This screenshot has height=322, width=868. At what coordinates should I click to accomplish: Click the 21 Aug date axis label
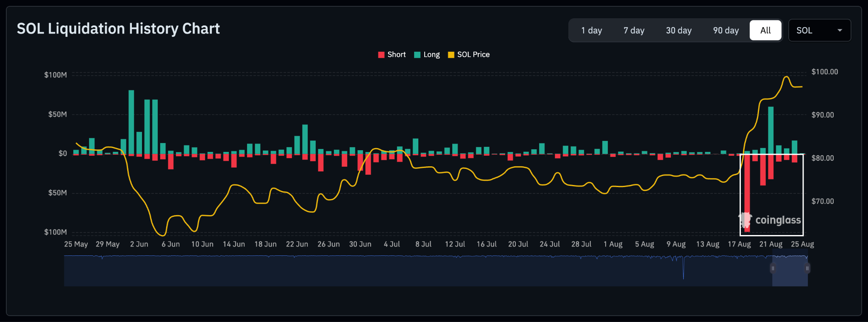click(x=771, y=244)
